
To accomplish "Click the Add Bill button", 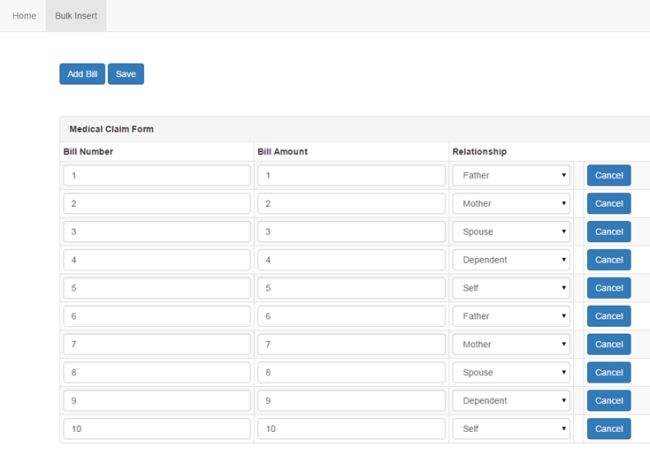I will click(x=82, y=74).
